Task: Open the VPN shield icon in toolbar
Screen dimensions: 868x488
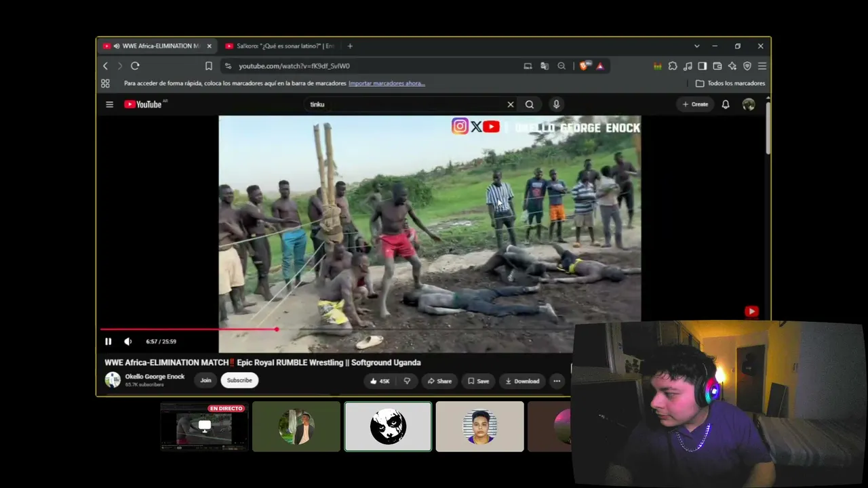Action: pyautogui.click(x=747, y=66)
